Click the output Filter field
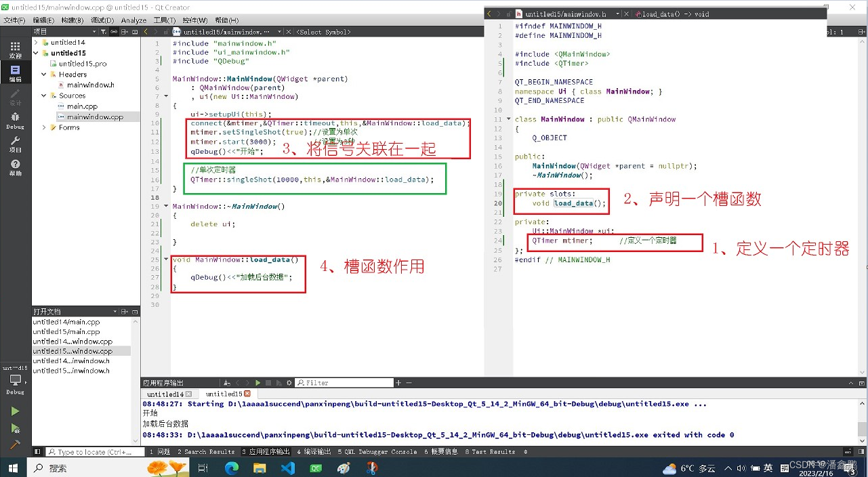Image resolution: width=868 pixels, height=477 pixels. [x=344, y=383]
